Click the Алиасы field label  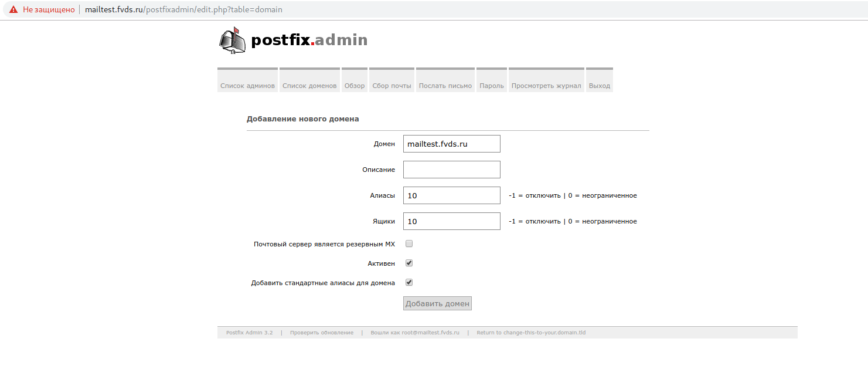(x=382, y=195)
